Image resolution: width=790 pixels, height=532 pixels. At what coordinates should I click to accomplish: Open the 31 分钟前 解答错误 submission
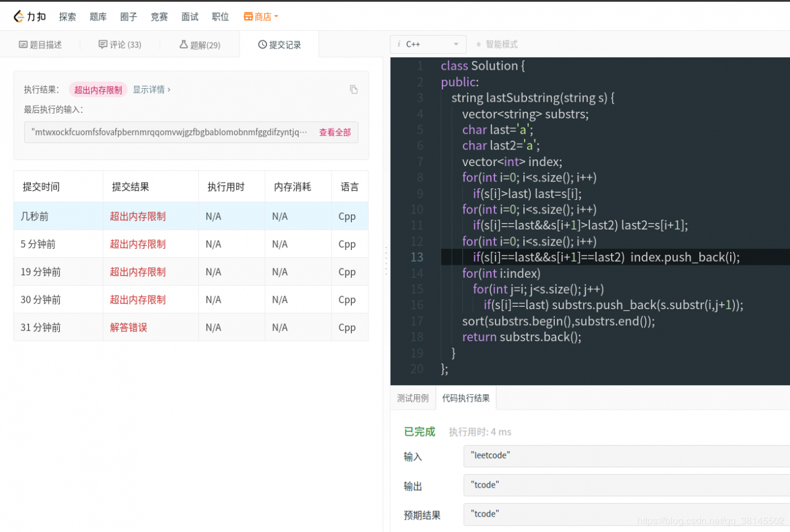point(128,327)
